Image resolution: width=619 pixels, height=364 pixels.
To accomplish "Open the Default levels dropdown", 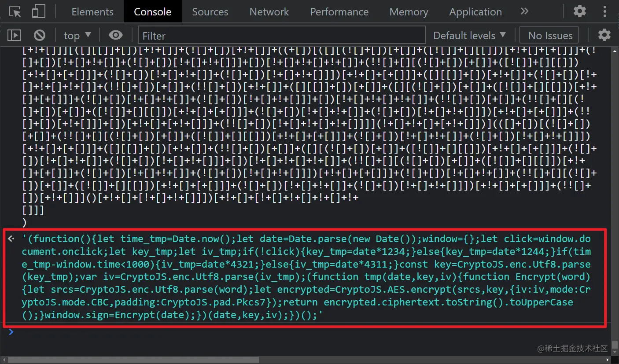I will 469,35.
